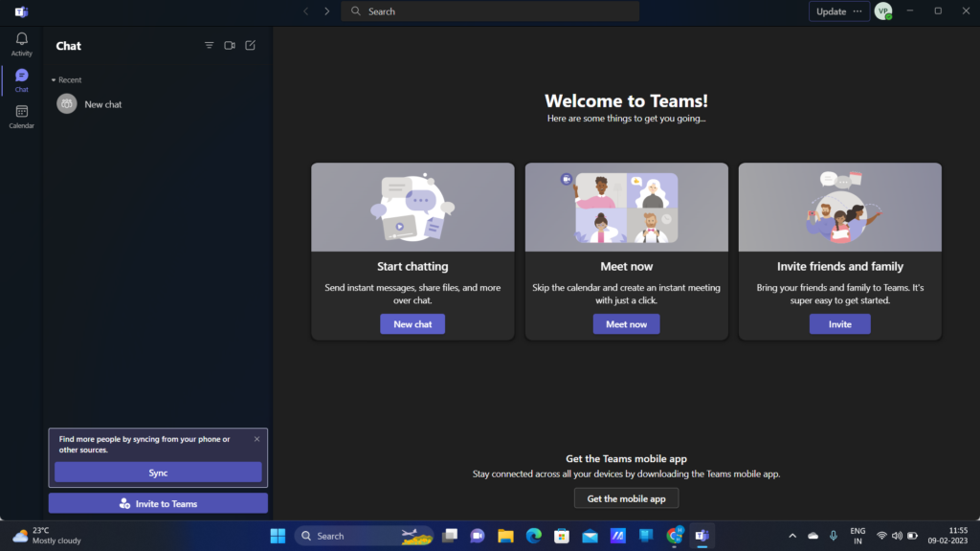This screenshot has height=551, width=980.
Task: Open the Mail app on taskbar
Action: [590, 536]
